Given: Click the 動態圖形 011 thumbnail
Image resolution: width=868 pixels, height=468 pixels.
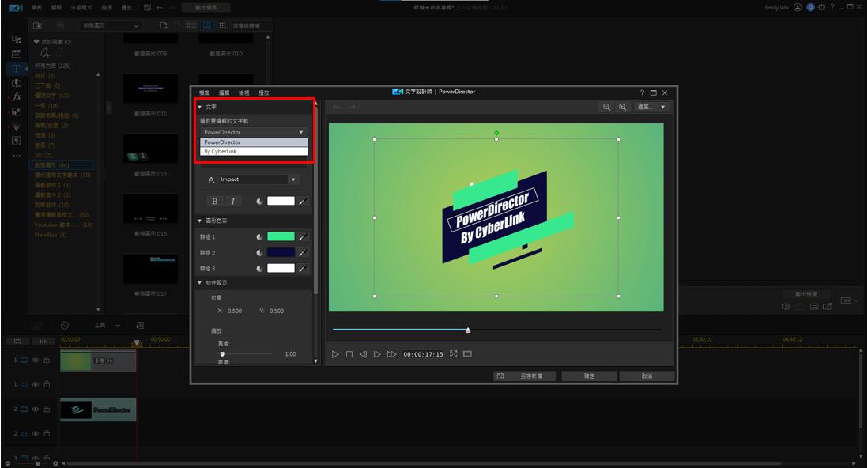Looking at the screenshot, I should [x=150, y=89].
